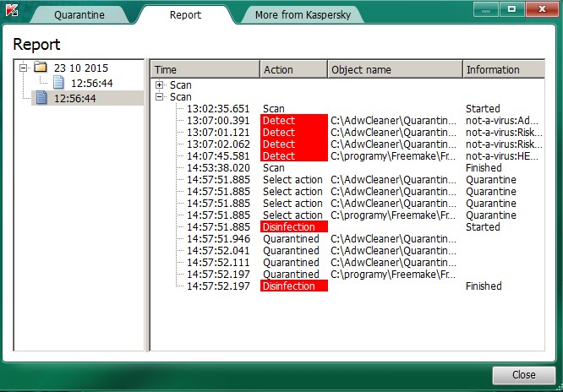Screen dimensions: 563x392
Task: Collapse the second expanded Scan node
Action: pos(160,96)
